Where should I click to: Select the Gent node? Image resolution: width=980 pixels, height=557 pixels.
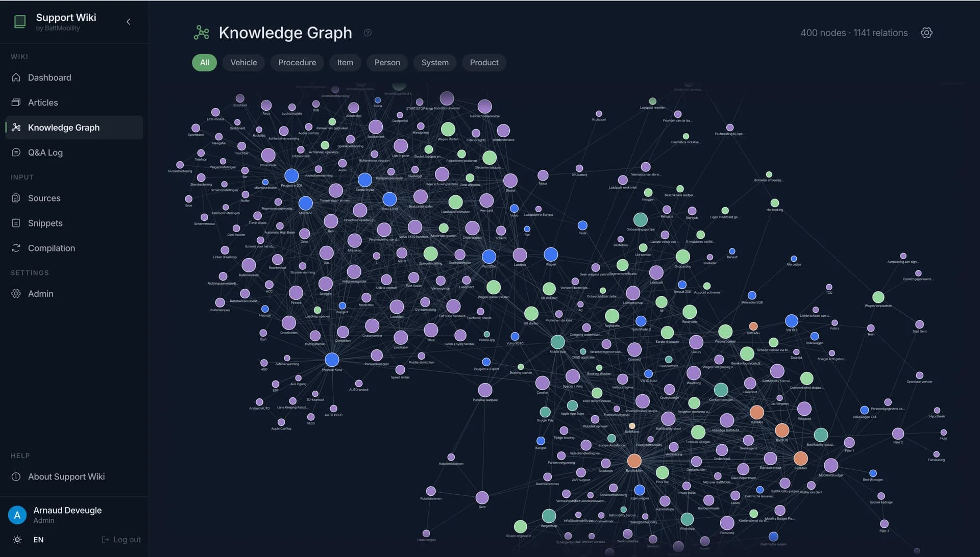(482, 497)
